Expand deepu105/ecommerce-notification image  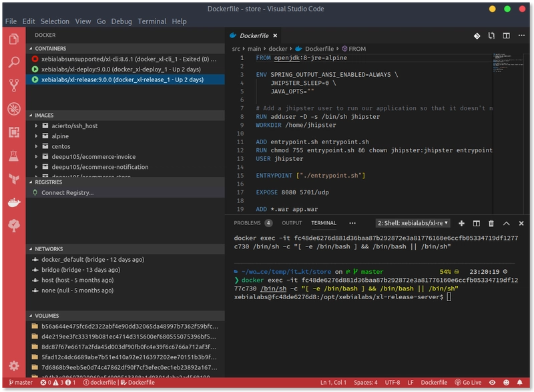pyautogui.click(x=37, y=167)
